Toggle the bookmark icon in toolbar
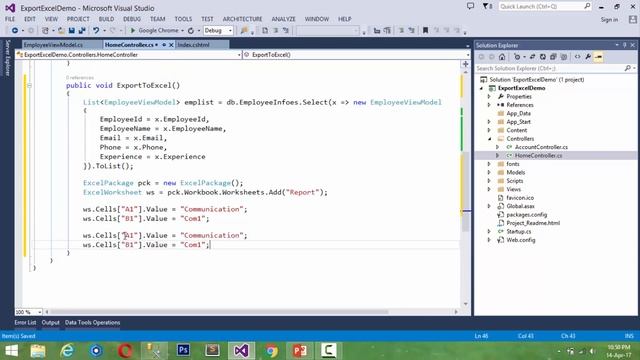This screenshot has height=360, width=640. [x=425, y=31]
